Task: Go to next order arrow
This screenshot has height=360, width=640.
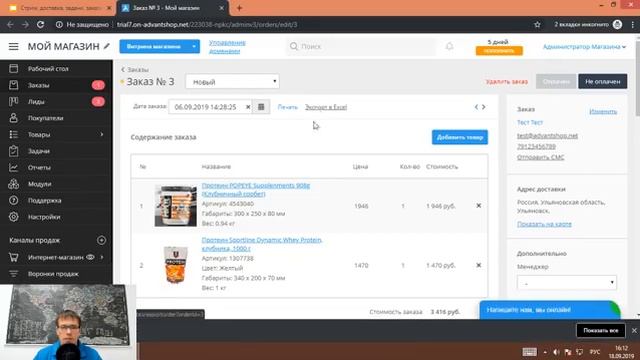Action: coord(484,107)
